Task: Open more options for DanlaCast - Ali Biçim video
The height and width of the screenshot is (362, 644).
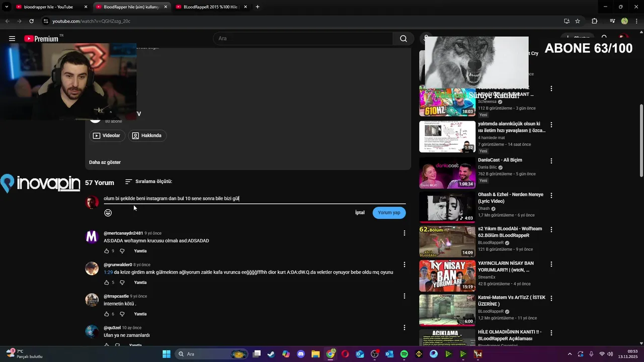Action: 551,161
